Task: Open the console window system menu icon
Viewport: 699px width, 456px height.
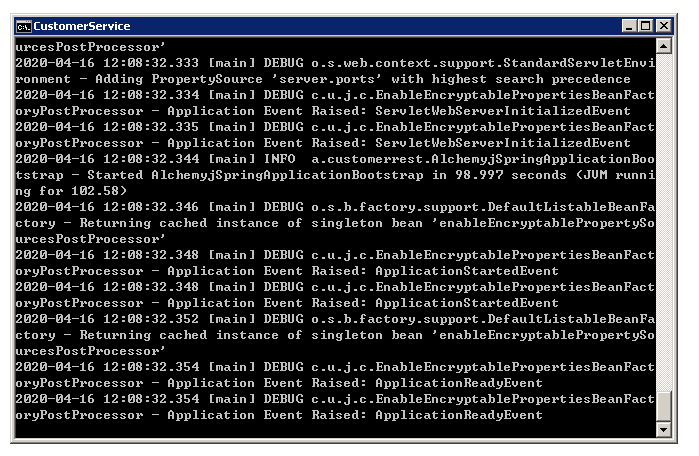Action: tap(23, 25)
